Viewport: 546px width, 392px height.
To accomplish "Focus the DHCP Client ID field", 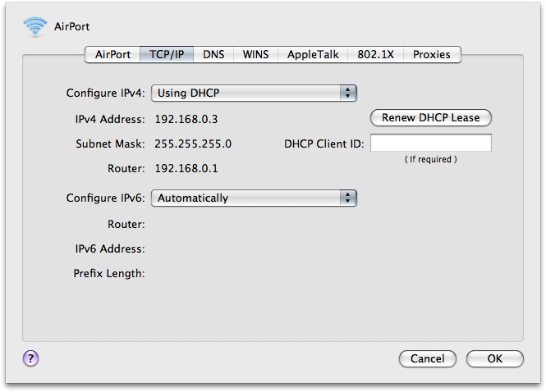I will (431, 143).
